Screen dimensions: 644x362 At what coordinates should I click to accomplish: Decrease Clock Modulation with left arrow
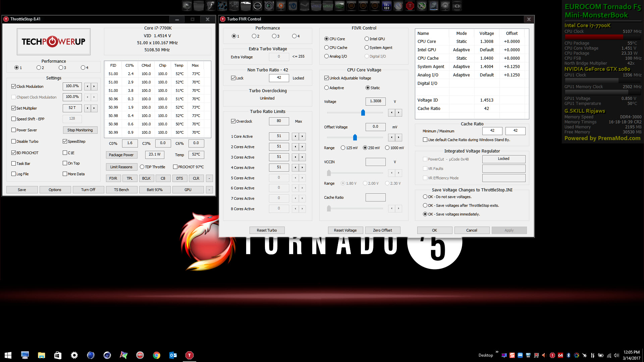pos(88,86)
